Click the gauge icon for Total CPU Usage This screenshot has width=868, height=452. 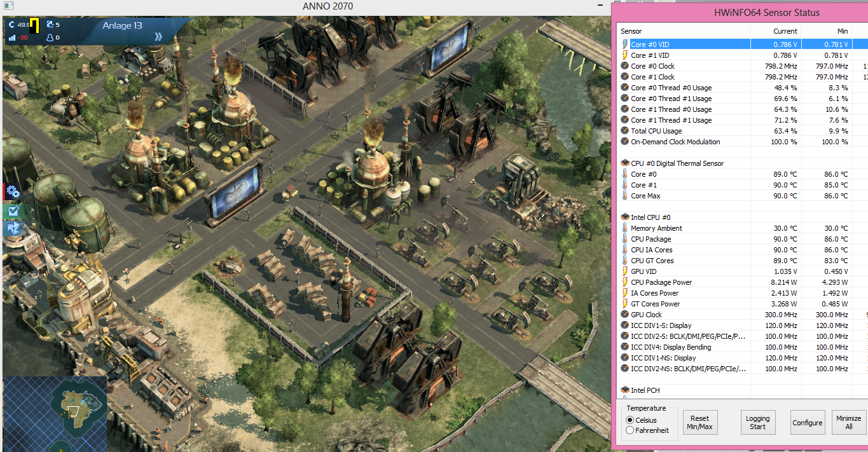point(624,131)
